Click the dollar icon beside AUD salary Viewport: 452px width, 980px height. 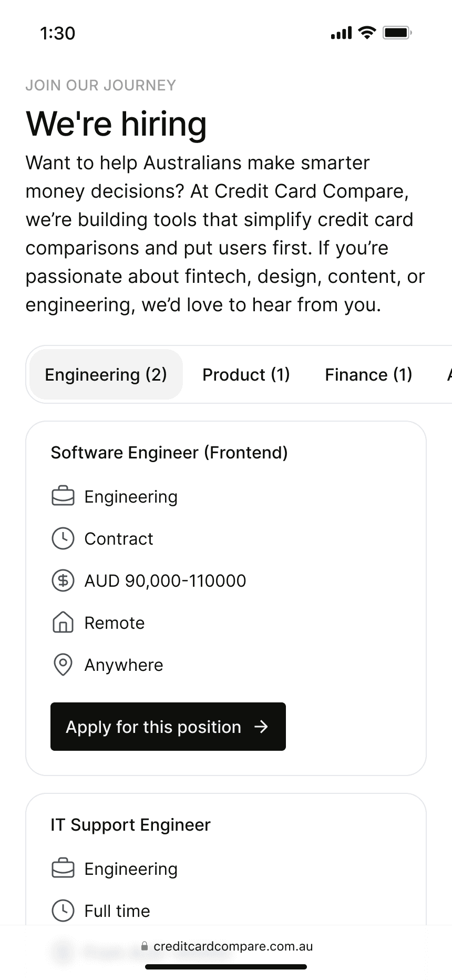63,580
